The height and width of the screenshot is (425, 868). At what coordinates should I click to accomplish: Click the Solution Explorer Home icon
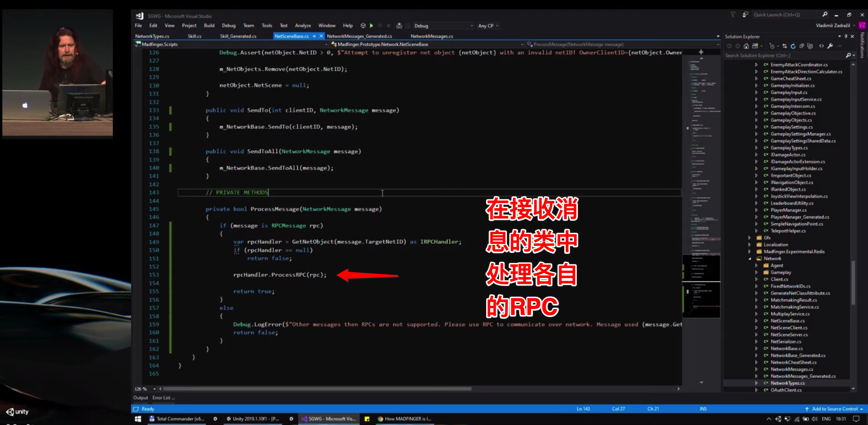point(746,46)
